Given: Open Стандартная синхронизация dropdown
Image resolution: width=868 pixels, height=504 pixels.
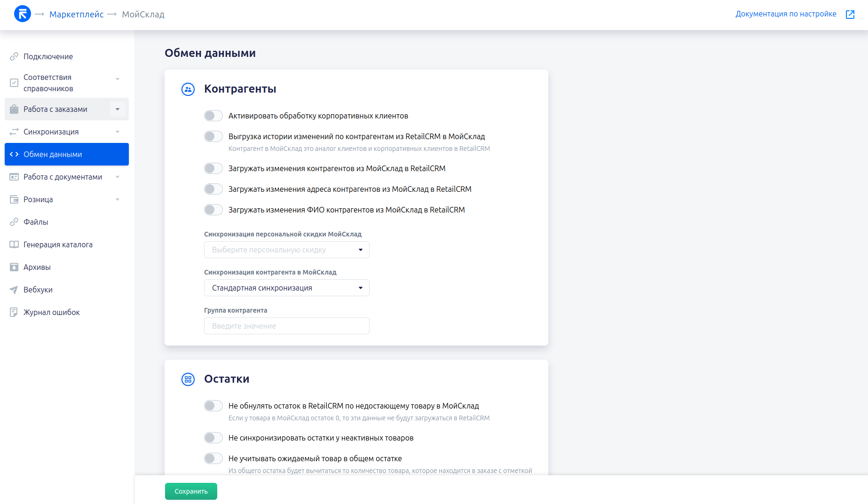Looking at the screenshot, I should (286, 288).
